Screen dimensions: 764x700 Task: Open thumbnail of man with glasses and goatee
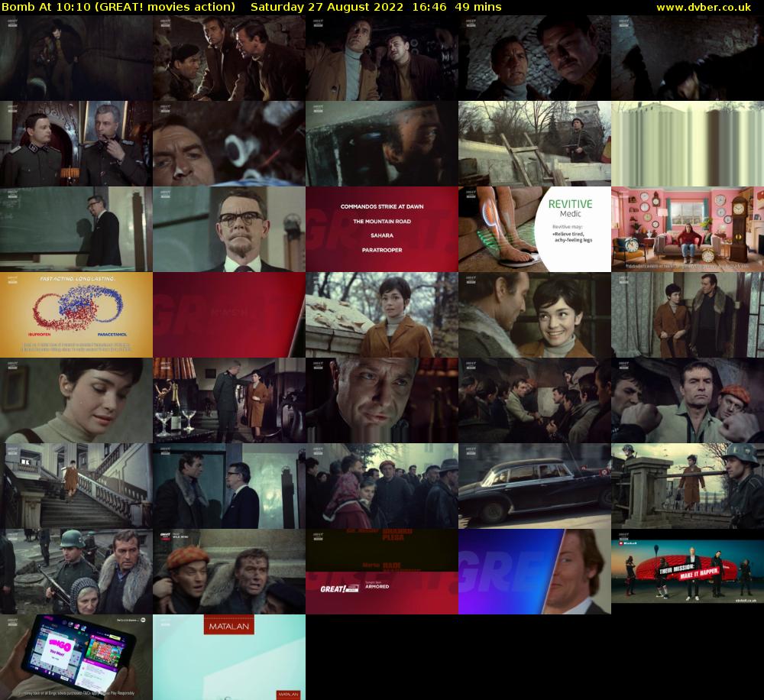[x=229, y=229]
